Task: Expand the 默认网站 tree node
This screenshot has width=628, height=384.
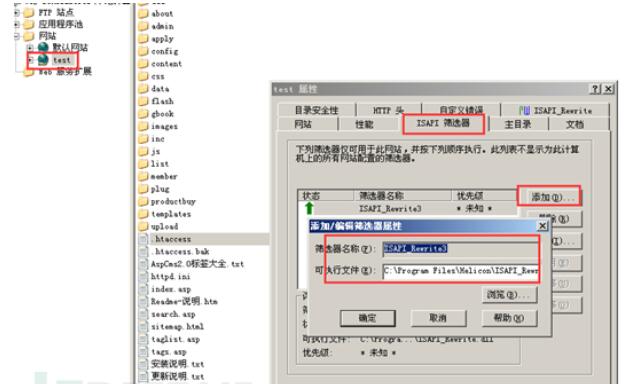Action: click(30, 48)
